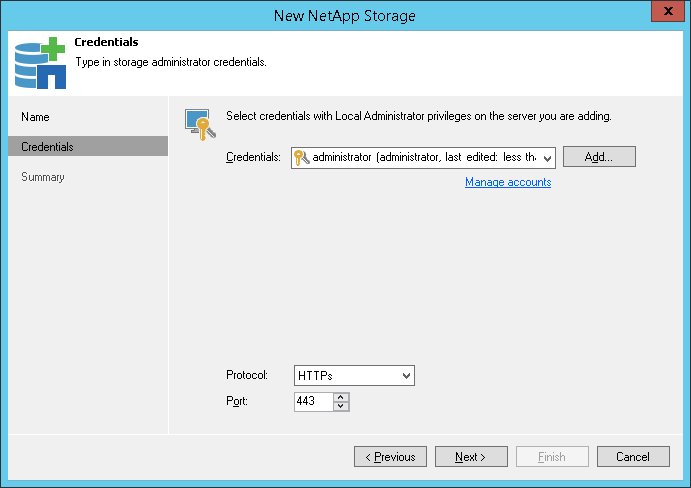Viewport: 691px width, 488px height.
Task: Cancel the New NetApp Storage wizard
Action: pyautogui.click(x=633, y=457)
